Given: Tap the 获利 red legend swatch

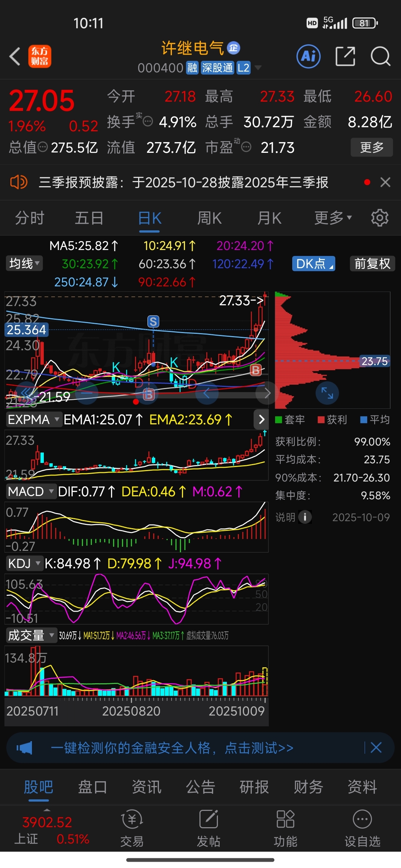Looking at the screenshot, I should coord(321,420).
